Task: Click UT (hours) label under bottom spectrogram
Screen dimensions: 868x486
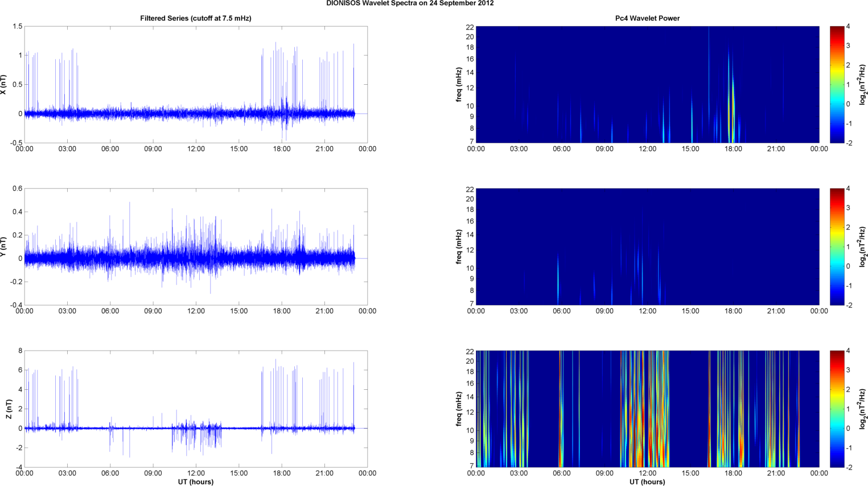Action: point(647,481)
